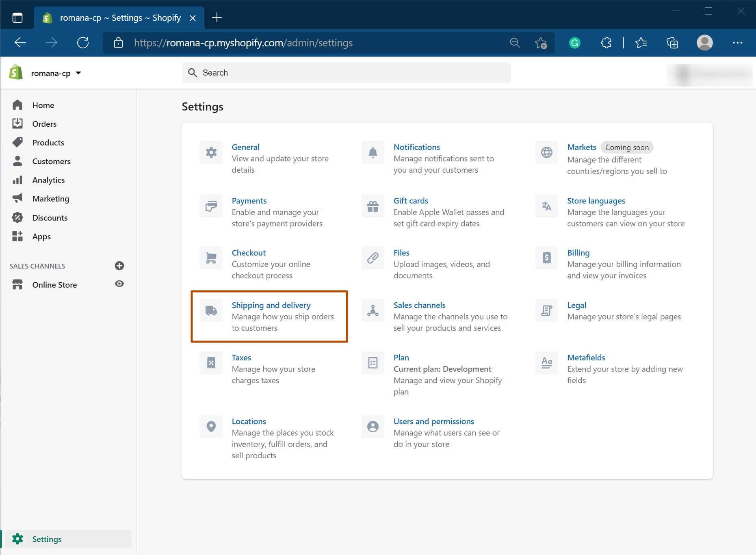Viewport: 756px width, 555px height.
Task: Click the Store languages translate icon
Action: pyautogui.click(x=547, y=206)
